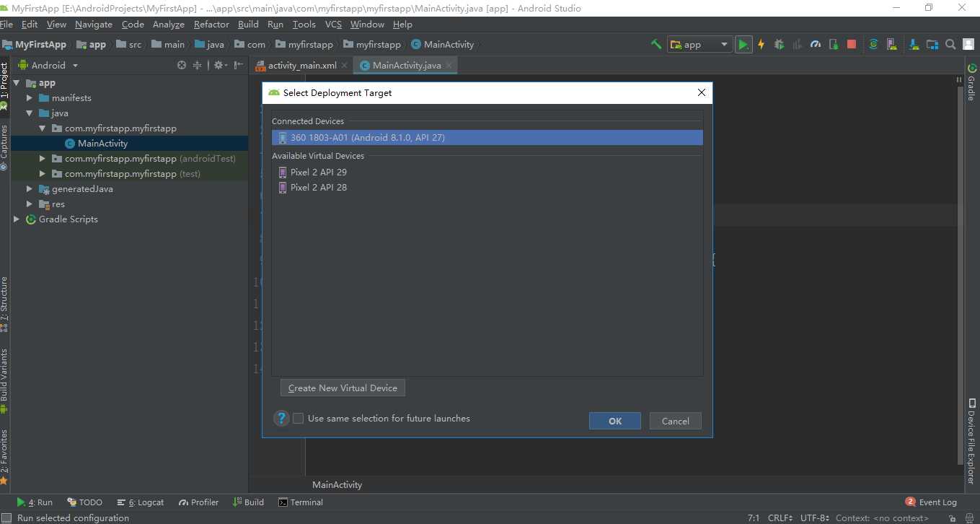Image resolution: width=980 pixels, height=524 pixels.
Task: Open Project panel settings gear
Action: tap(219, 65)
